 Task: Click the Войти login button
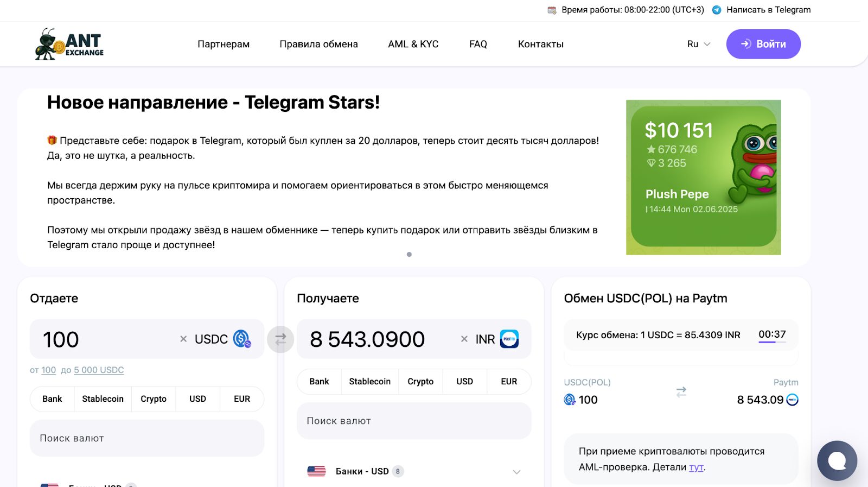coord(763,44)
